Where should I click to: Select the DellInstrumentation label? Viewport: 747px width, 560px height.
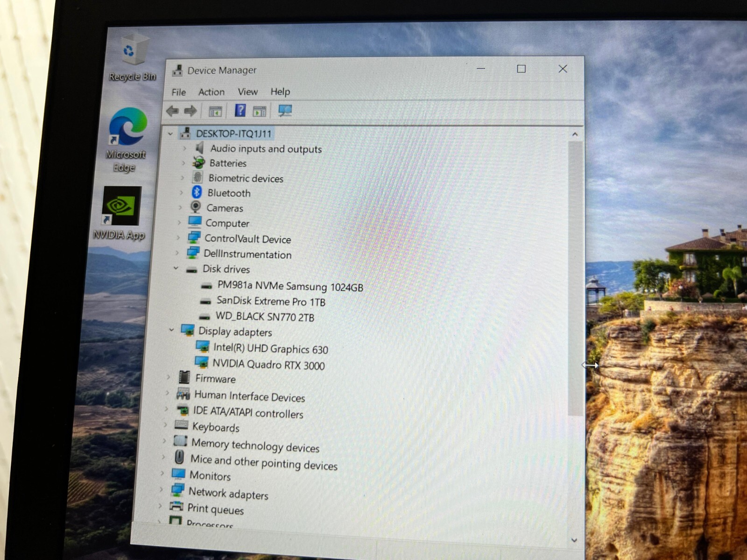pos(247,254)
